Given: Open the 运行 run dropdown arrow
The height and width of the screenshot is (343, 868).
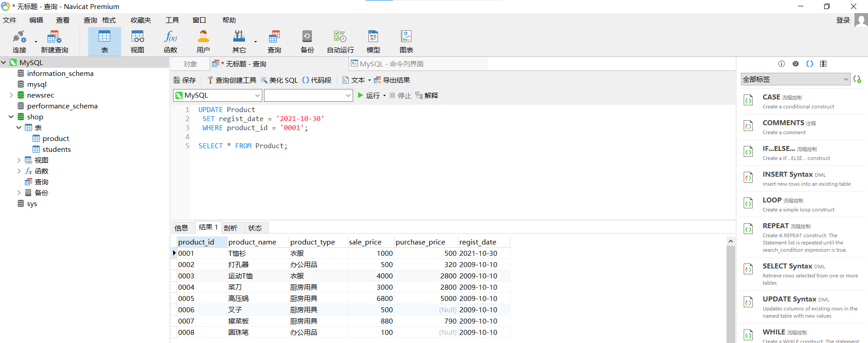Looking at the screenshot, I should [384, 95].
